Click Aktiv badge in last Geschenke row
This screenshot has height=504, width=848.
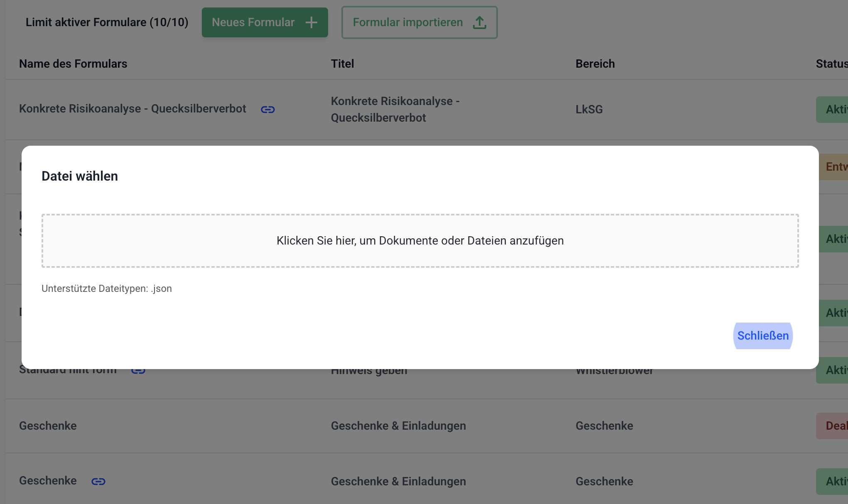(x=833, y=481)
